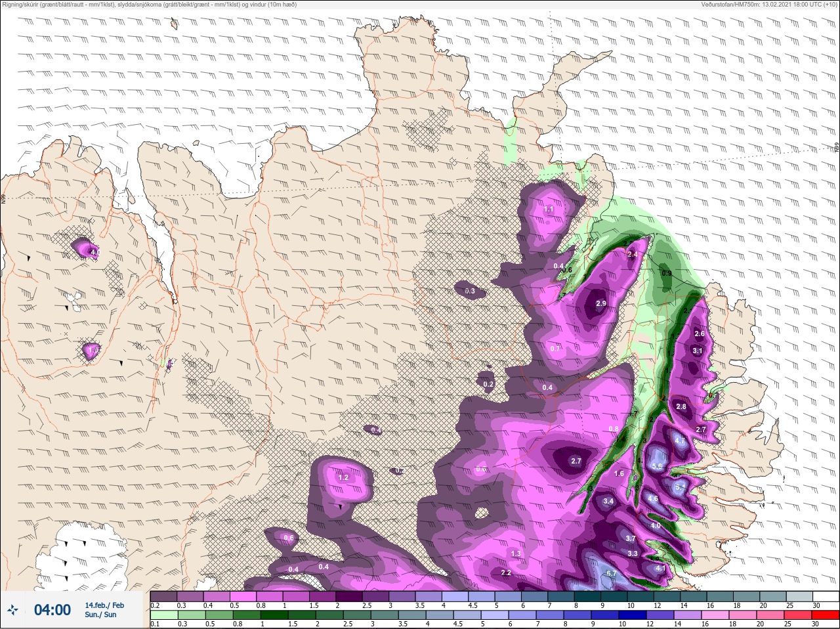Click the 2.6 snowfall value on the map
Screen dimensions: 840x629
700,334
